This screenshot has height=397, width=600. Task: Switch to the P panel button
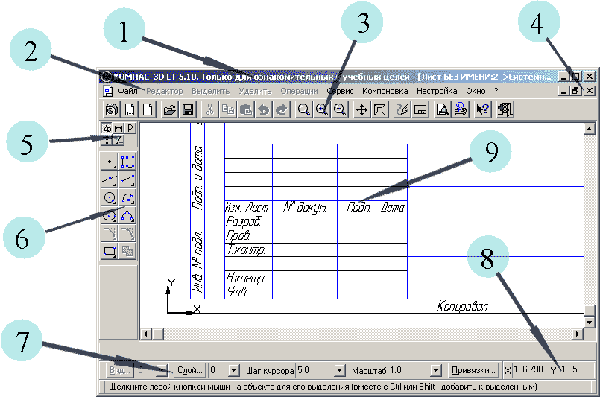pyautogui.click(x=130, y=128)
